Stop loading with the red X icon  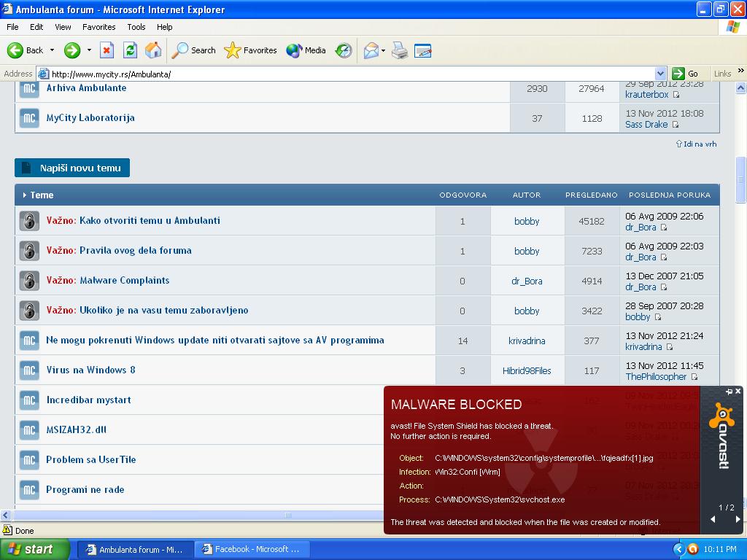point(107,50)
